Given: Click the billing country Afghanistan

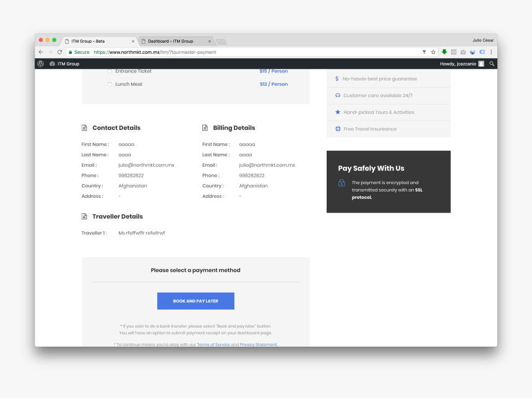Looking at the screenshot, I should [254, 186].
